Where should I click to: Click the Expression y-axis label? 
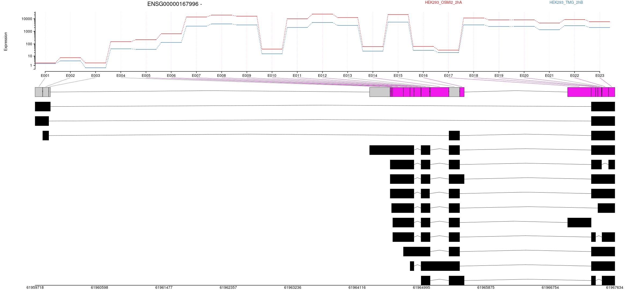6,42
